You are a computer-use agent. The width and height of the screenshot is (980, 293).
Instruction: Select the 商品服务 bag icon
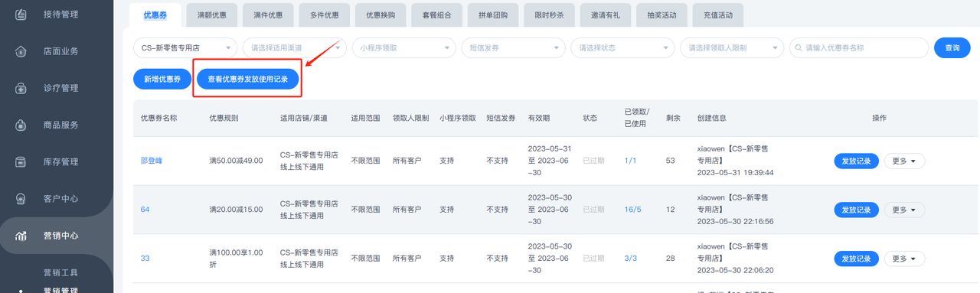pyautogui.click(x=21, y=125)
